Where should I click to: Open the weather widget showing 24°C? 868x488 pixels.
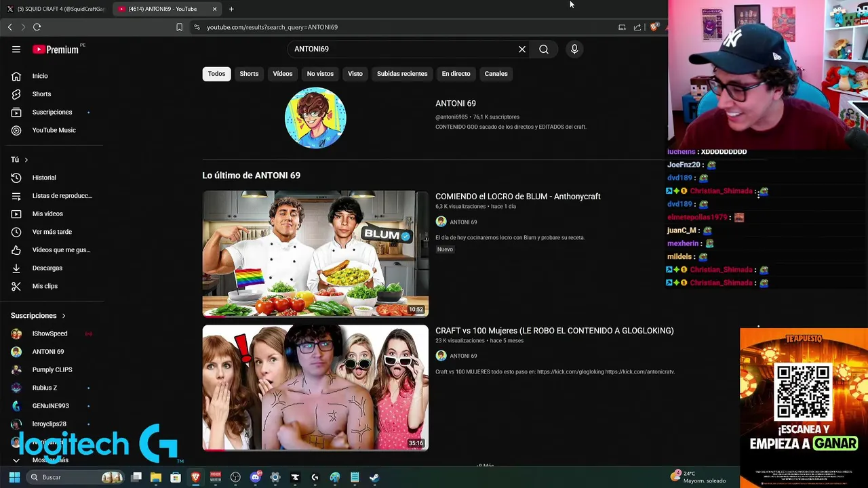(698, 477)
